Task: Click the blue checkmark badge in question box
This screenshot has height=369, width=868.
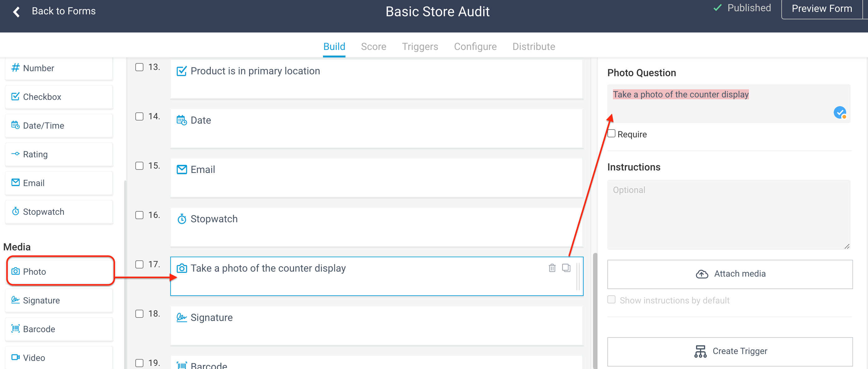Action: pyautogui.click(x=839, y=112)
